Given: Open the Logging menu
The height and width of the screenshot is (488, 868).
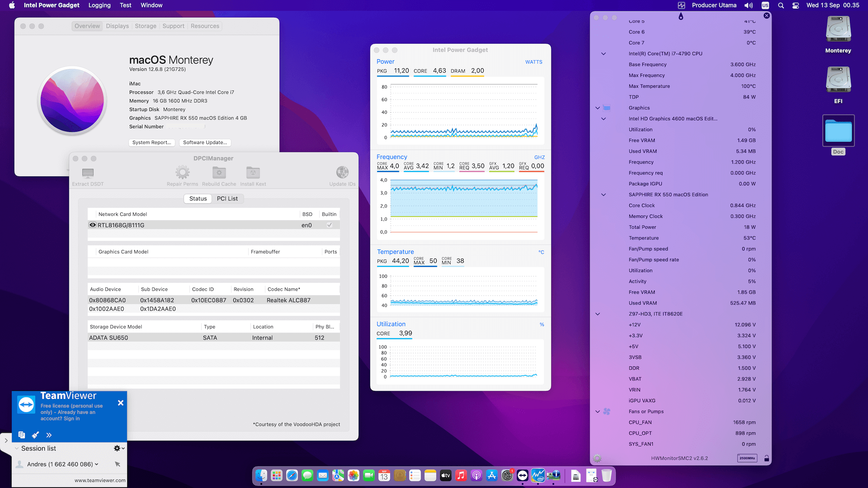Looking at the screenshot, I should point(99,5).
